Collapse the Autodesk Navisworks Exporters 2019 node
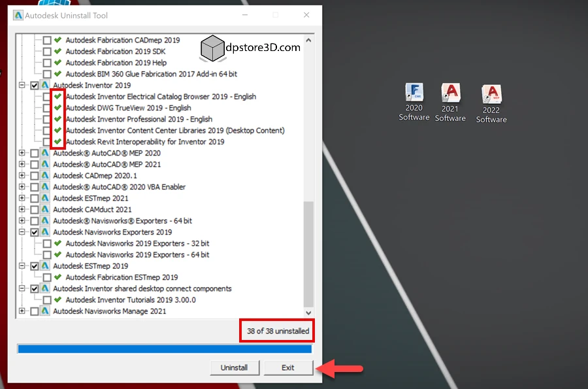 22,232
